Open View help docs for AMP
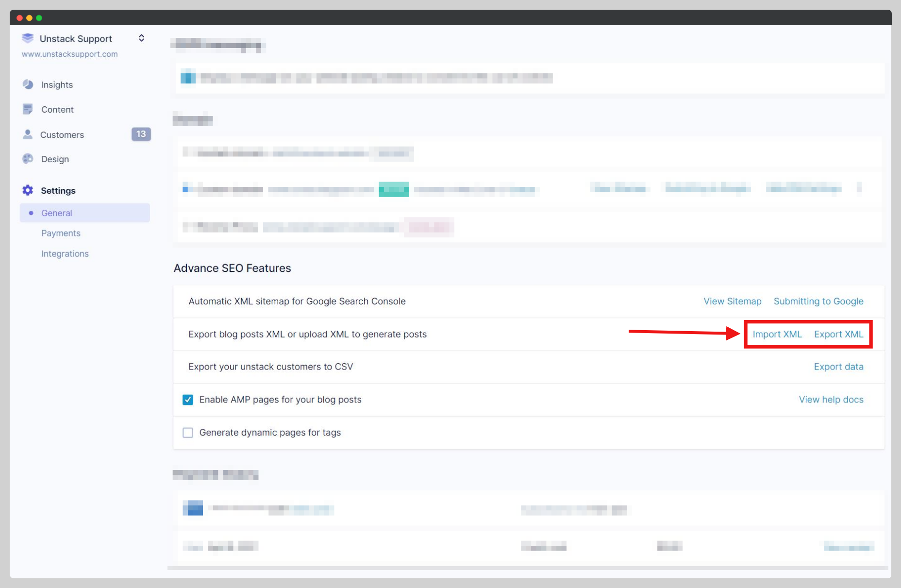The height and width of the screenshot is (588, 901). pyautogui.click(x=831, y=400)
